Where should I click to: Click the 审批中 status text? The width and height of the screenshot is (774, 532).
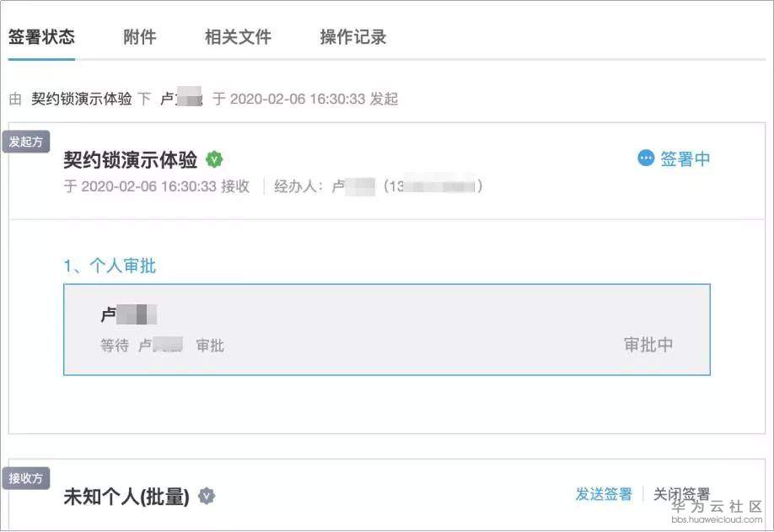click(x=648, y=345)
